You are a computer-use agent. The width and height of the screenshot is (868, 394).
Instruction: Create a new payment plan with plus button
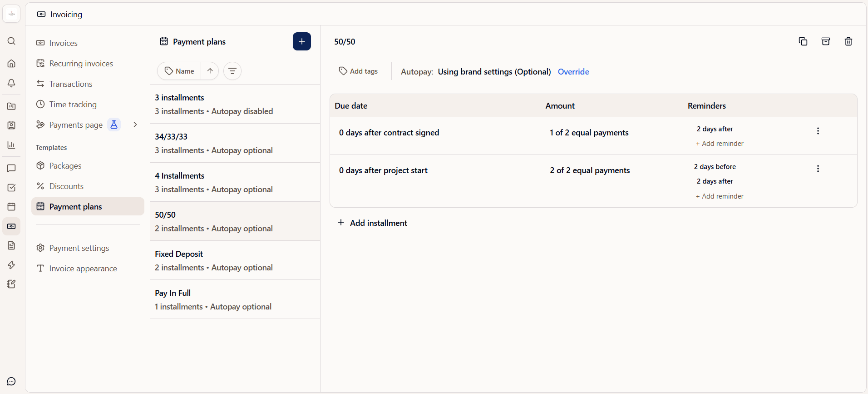(x=302, y=41)
